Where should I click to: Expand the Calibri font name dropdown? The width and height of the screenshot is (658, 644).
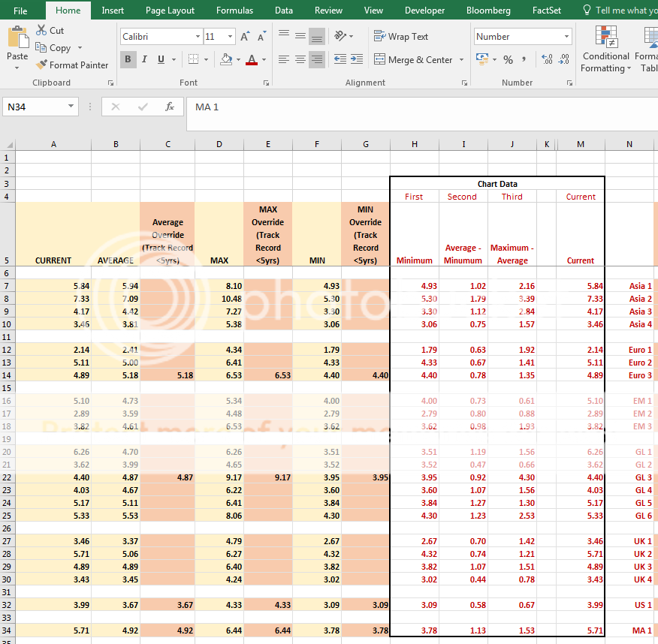click(197, 36)
